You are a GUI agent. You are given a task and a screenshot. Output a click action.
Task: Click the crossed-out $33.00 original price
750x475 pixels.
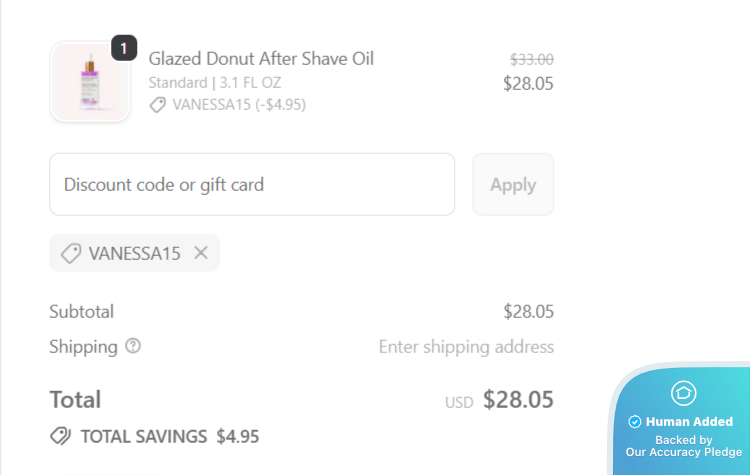pyautogui.click(x=531, y=59)
